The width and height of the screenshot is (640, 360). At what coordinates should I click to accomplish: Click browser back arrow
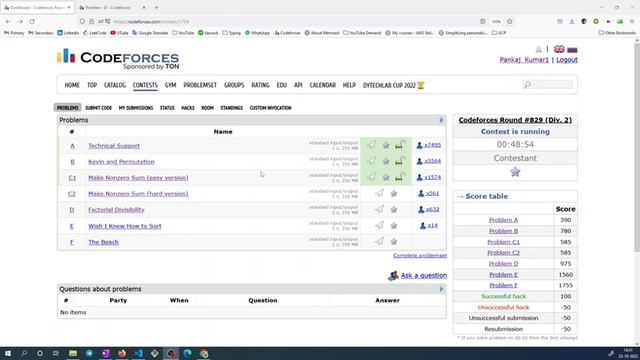(x=8, y=21)
